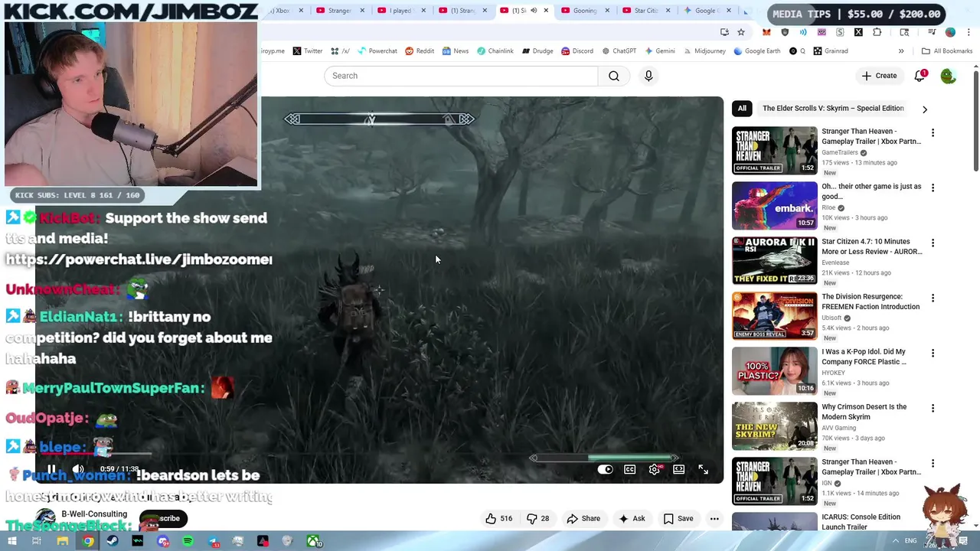Open File Explorer from taskbar
This screenshot has width=980, height=551.
[x=63, y=541]
